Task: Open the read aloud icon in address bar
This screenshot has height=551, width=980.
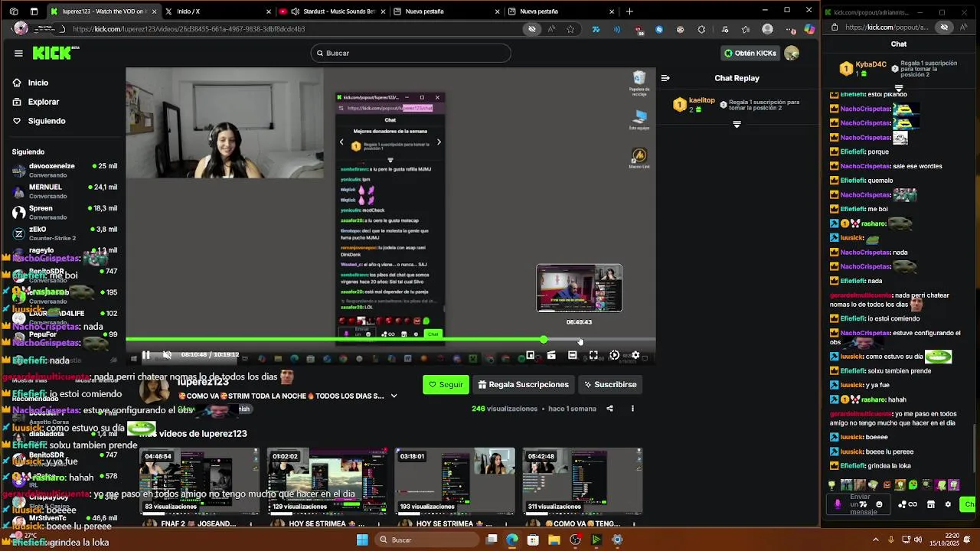Action: [x=551, y=29]
